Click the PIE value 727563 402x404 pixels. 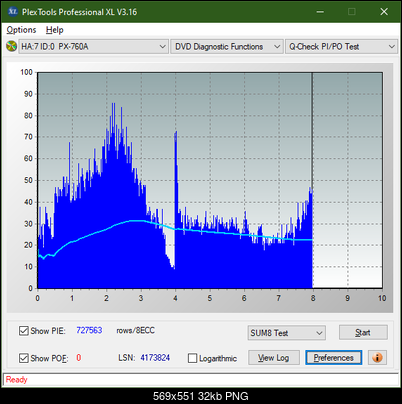click(89, 330)
